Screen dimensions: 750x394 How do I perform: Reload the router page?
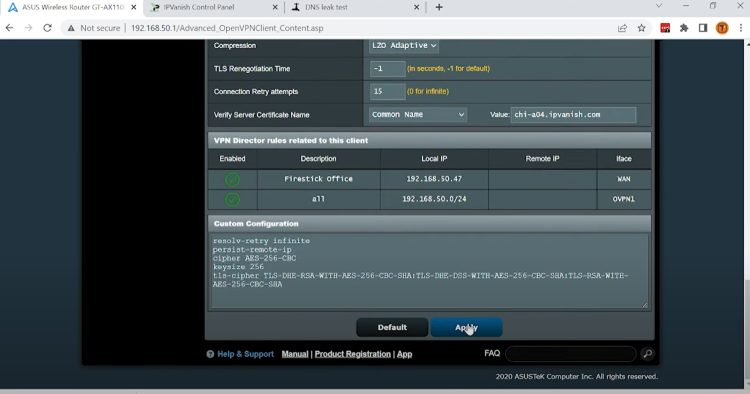[x=47, y=28]
